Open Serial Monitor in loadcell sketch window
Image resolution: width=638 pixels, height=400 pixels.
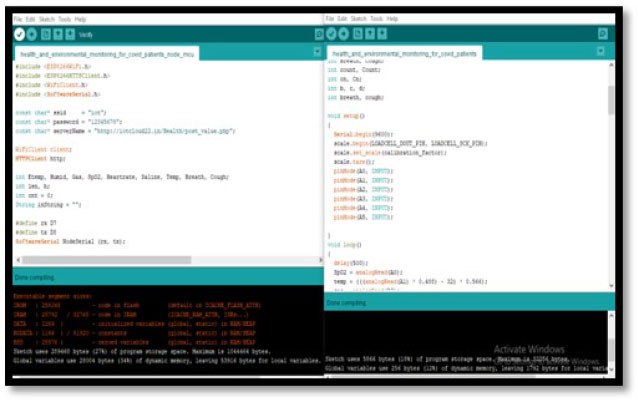click(602, 33)
